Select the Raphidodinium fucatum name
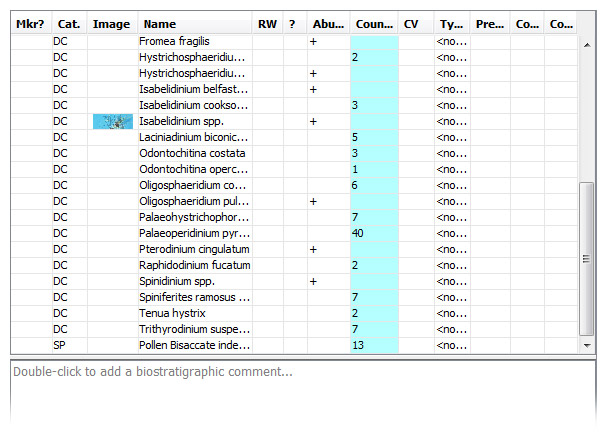Screen dimensions: 608x438 tap(195, 265)
